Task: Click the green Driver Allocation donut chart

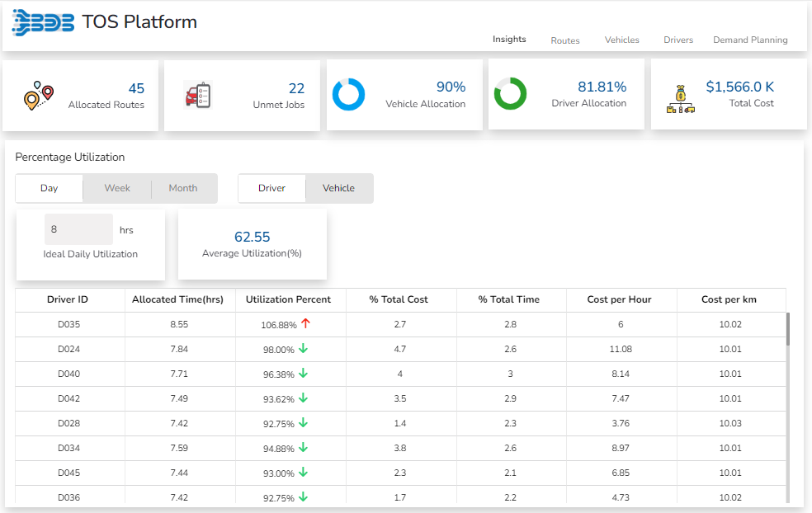Action: click(510, 94)
